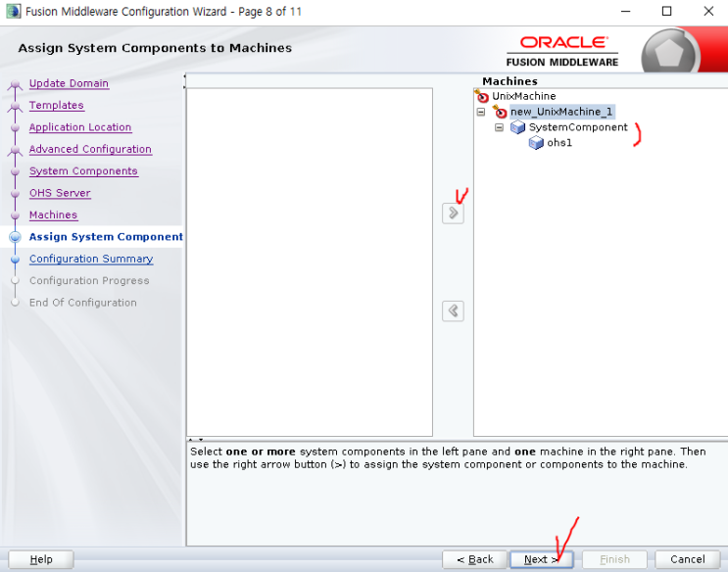Jump to System Components step

click(x=83, y=170)
